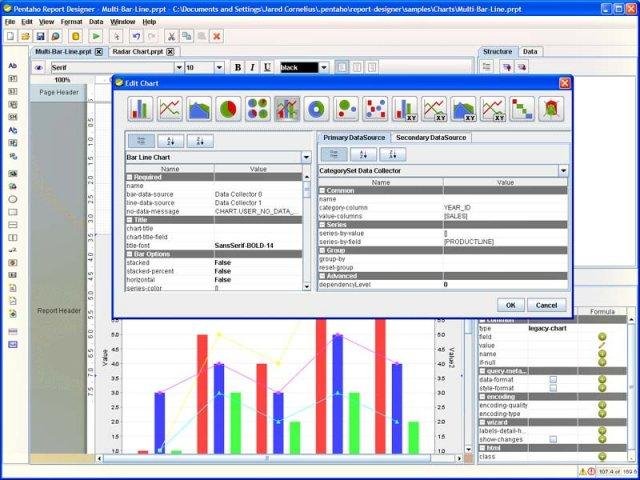Screen dimensions: 640x480
Task: Select the XY line chart icon
Action: pyautogui.click(x=434, y=109)
